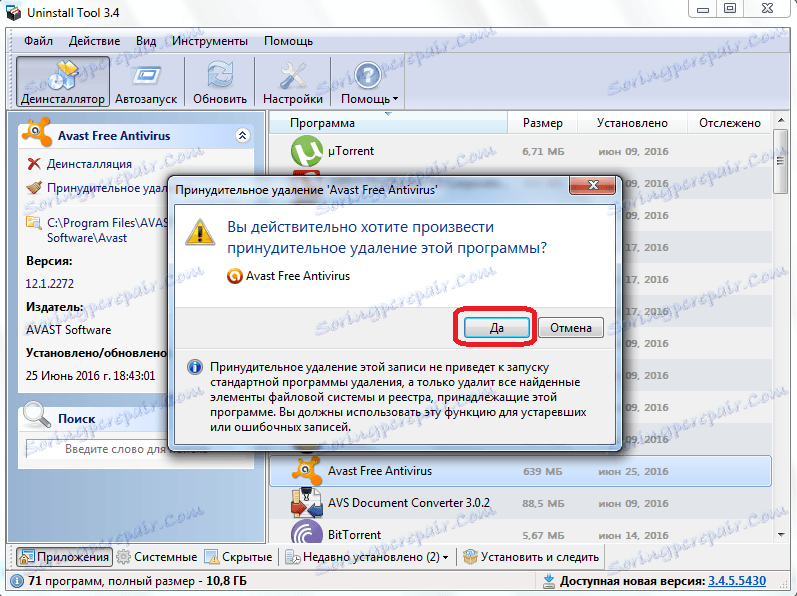Click the BitTorrent purple icon

coord(306,532)
